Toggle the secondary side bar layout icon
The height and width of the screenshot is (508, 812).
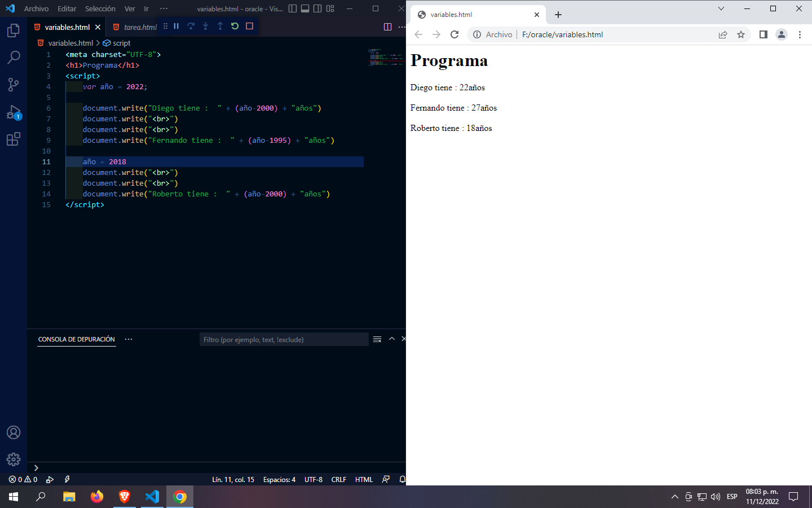[317, 8]
